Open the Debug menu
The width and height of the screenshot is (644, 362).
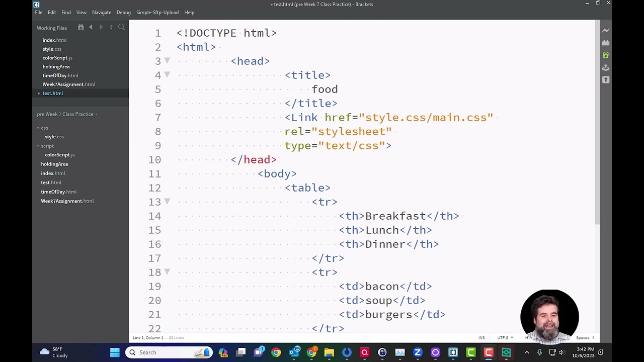coord(124,13)
